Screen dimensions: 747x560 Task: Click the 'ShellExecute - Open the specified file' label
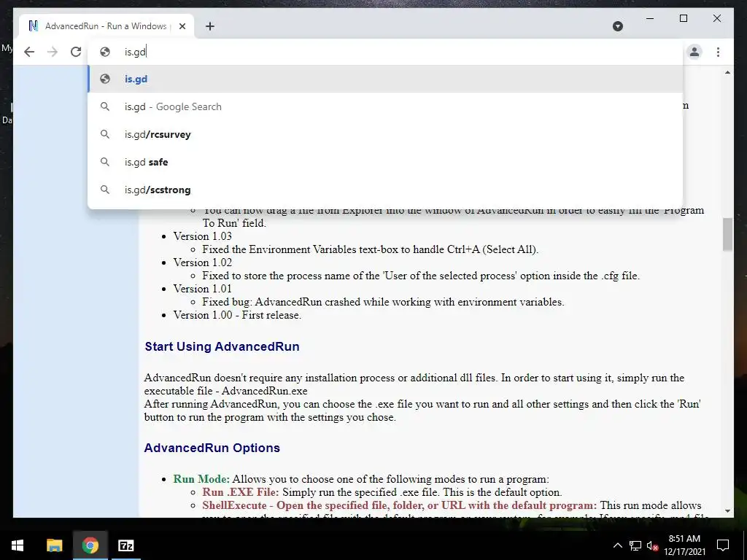pyautogui.click(x=399, y=505)
